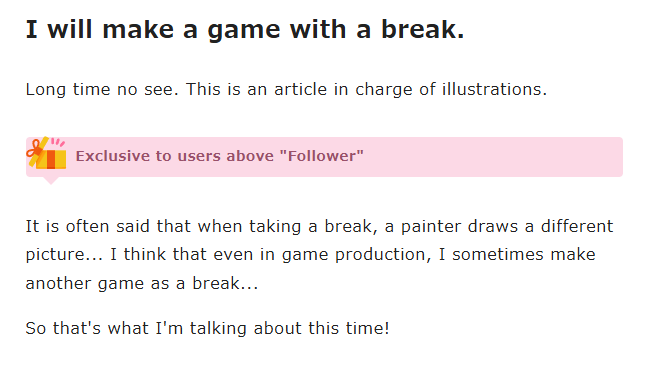The image size is (663, 367).
Task: Click the "Long time no see." sentence
Action: coord(102,89)
